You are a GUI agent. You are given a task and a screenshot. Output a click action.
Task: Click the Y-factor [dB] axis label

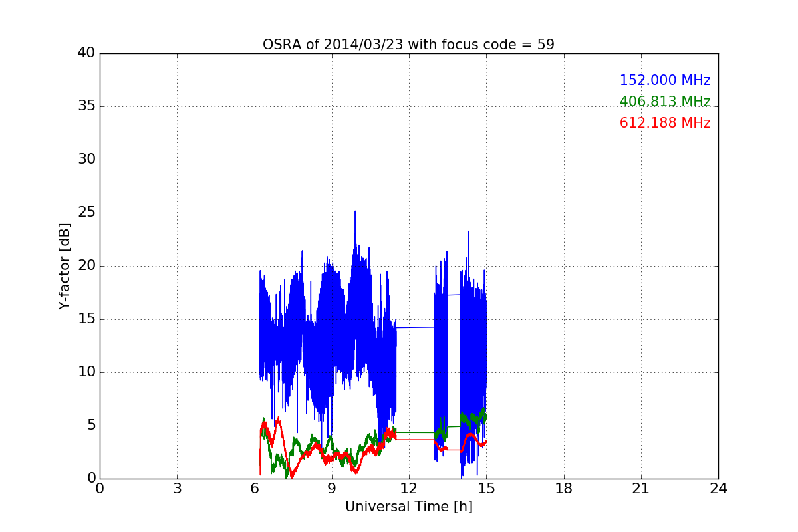coord(65,266)
